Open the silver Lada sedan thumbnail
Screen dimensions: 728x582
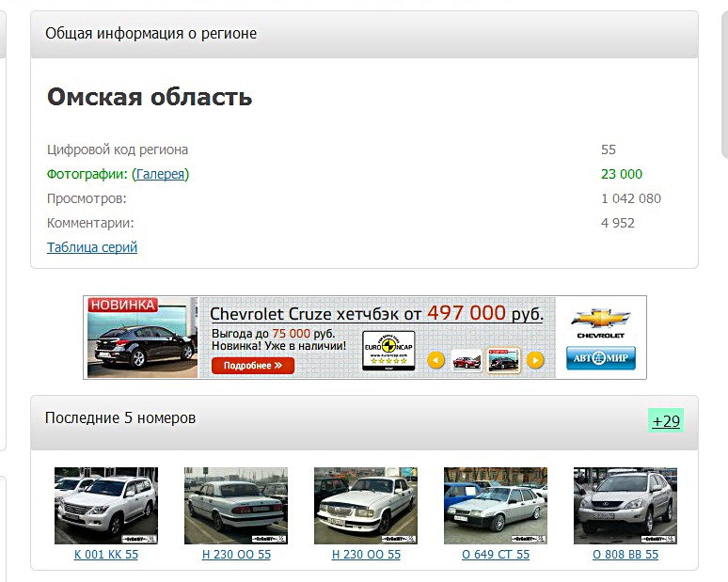click(x=496, y=505)
